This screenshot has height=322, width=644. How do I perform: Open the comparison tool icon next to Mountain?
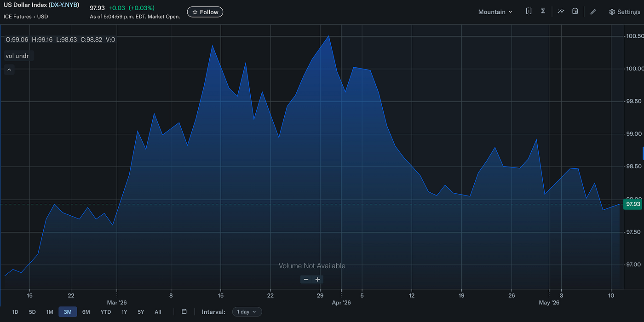[529, 11]
